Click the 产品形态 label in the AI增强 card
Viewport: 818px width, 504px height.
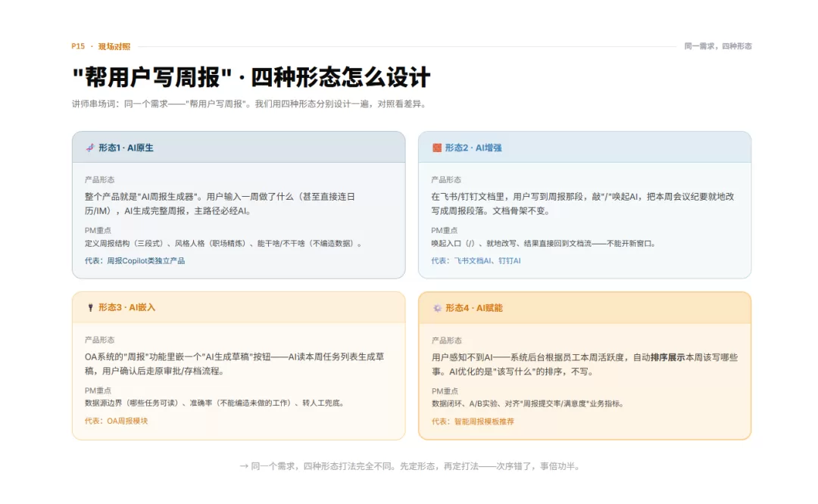(x=446, y=180)
